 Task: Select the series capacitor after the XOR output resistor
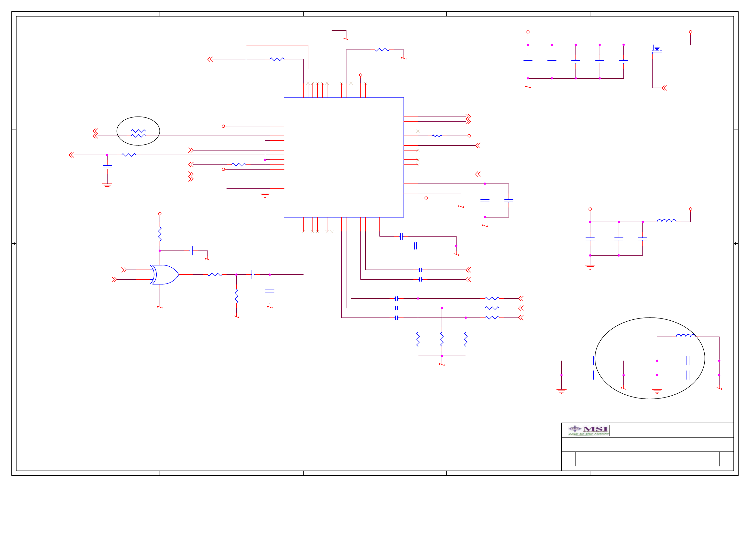(x=253, y=275)
